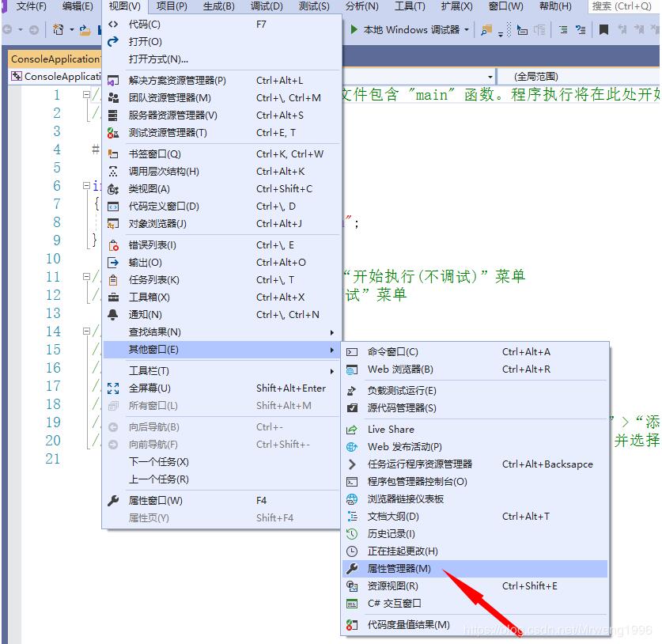Select 源代码管理器(S) entry
This screenshot has height=644, width=662.
[475, 408]
